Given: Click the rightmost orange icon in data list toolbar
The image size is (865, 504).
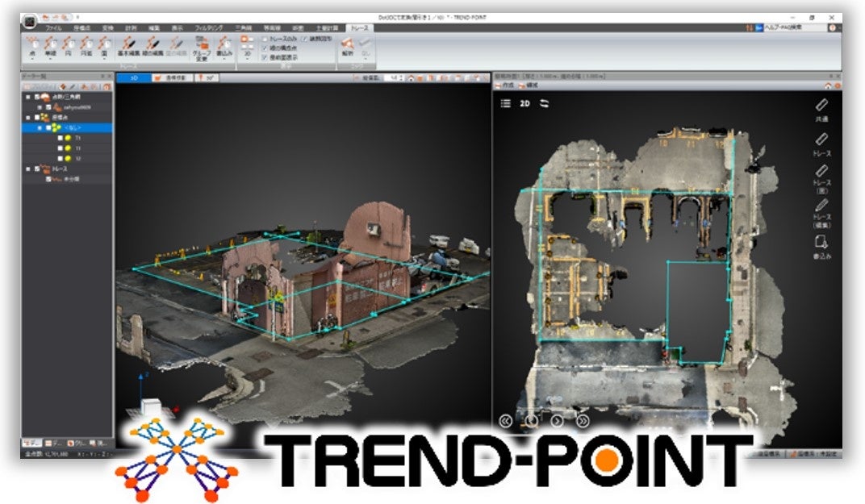Looking at the screenshot, I should click(x=107, y=86).
